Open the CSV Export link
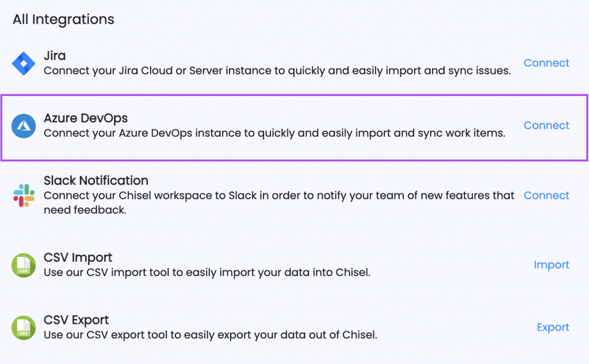 point(553,327)
